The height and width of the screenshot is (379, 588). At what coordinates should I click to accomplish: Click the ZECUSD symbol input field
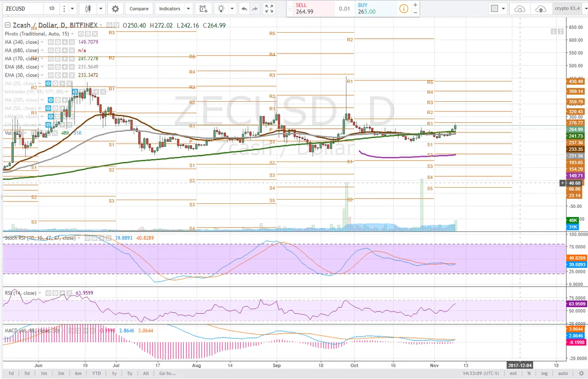[x=24, y=9]
